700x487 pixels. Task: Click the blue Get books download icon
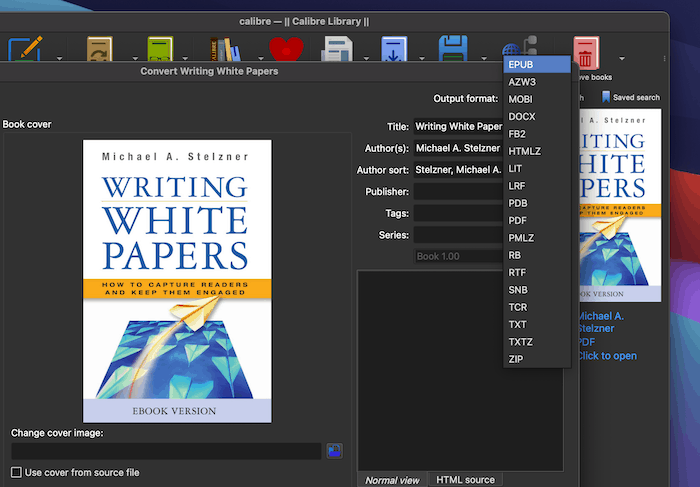396,50
